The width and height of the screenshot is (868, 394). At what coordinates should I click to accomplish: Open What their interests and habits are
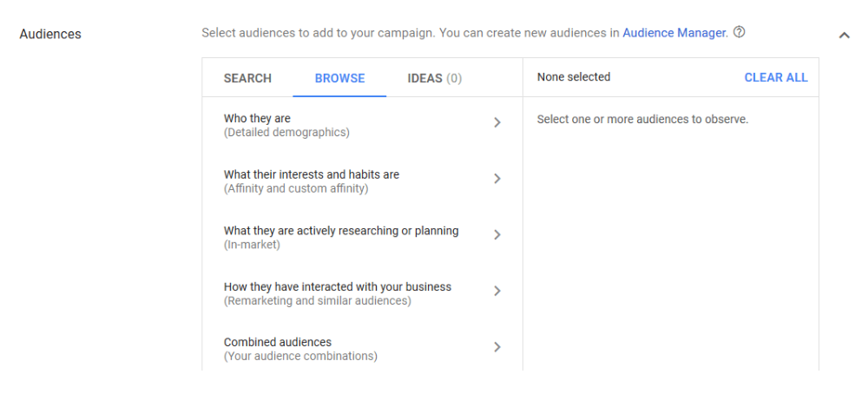pos(311,174)
